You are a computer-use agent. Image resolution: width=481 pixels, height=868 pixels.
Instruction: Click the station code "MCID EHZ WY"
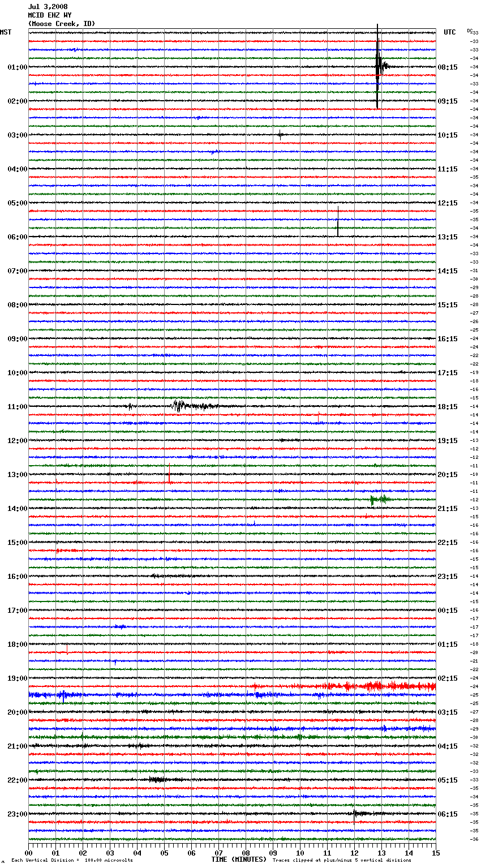[50, 15]
